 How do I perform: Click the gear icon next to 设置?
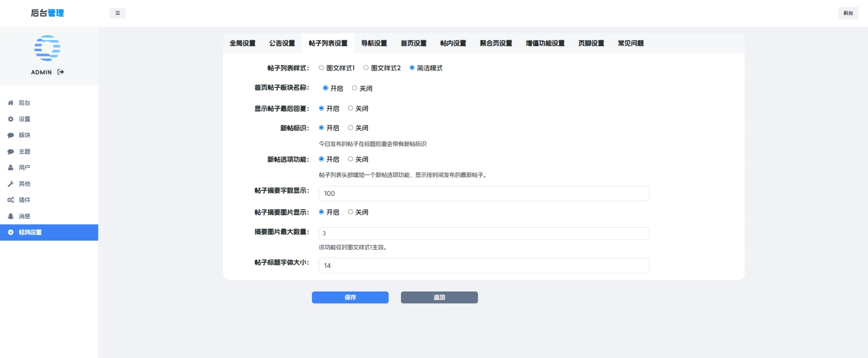pos(11,119)
